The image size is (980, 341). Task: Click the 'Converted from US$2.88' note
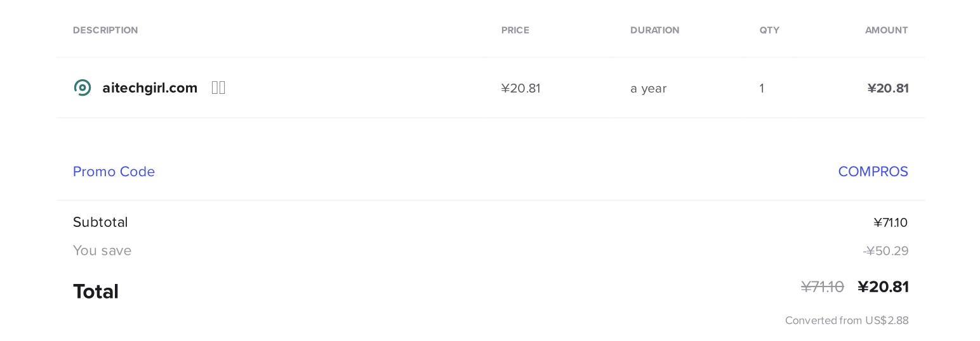click(x=847, y=321)
